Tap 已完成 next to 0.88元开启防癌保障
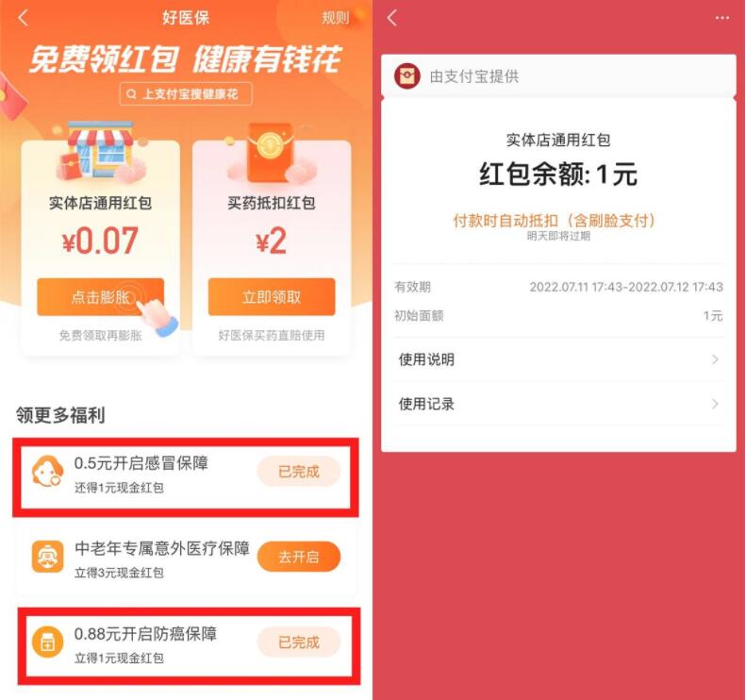The width and height of the screenshot is (746, 700). pos(299,642)
